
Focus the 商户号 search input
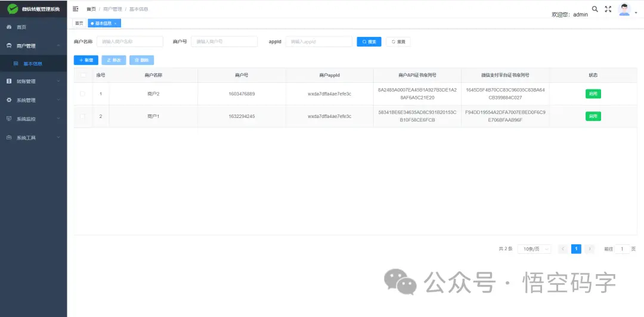224,42
